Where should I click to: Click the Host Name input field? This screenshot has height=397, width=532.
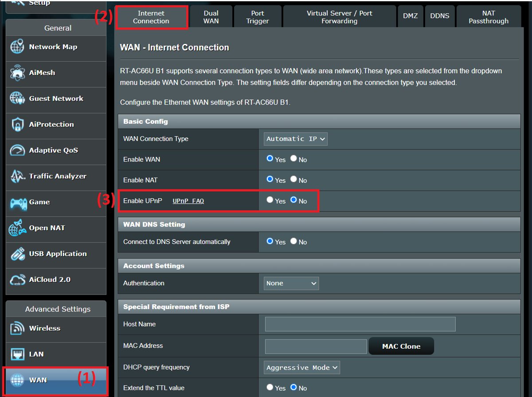[x=360, y=324]
